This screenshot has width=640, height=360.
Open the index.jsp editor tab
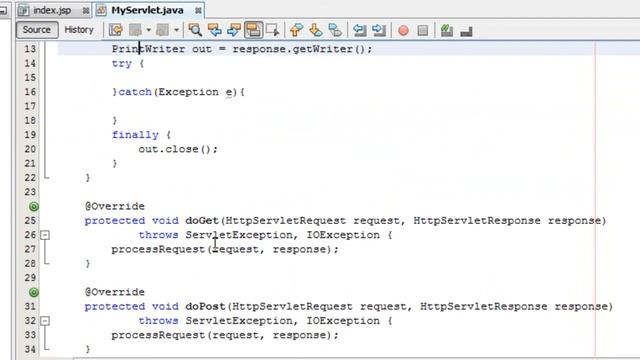(x=52, y=10)
